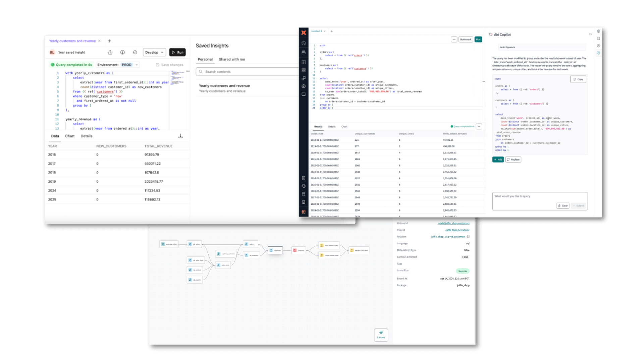Open version history clock icon
Image resolution: width=644 pixels, height=362 pixels.
point(135,52)
